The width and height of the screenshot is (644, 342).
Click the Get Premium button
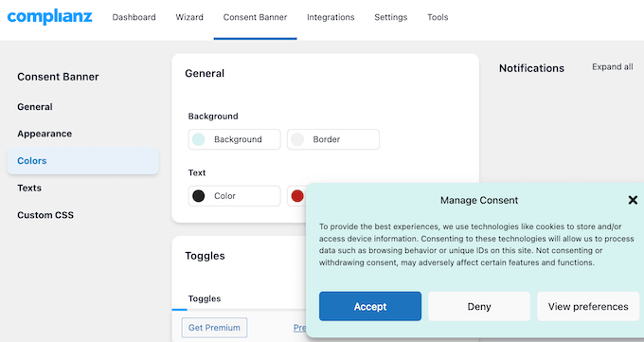[214, 328]
